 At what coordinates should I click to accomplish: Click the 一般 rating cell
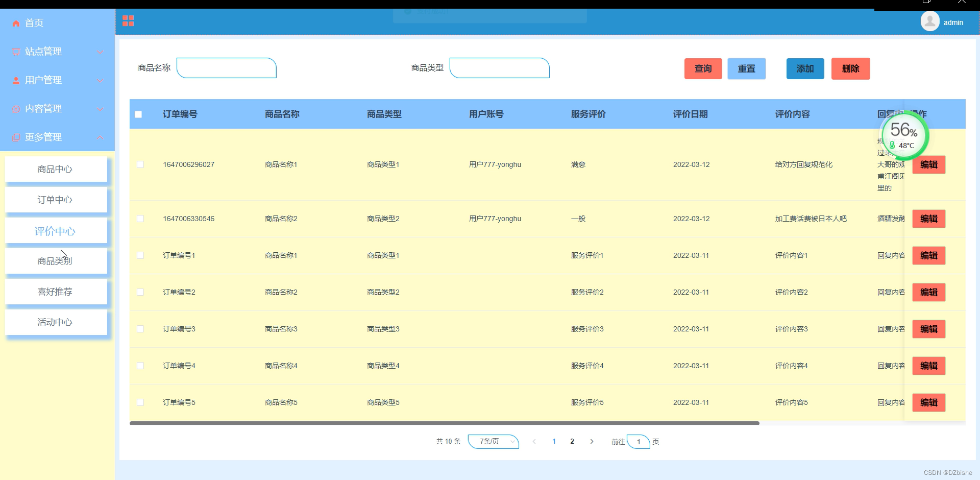[x=578, y=219]
